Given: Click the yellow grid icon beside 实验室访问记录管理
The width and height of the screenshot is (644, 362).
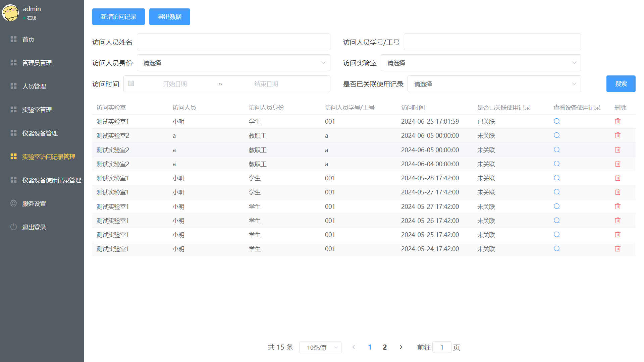Looking at the screenshot, I should point(13,157).
